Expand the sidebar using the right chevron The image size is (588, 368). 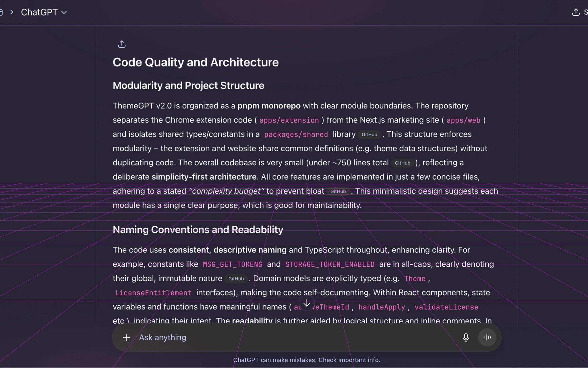(x=11, y=12)
